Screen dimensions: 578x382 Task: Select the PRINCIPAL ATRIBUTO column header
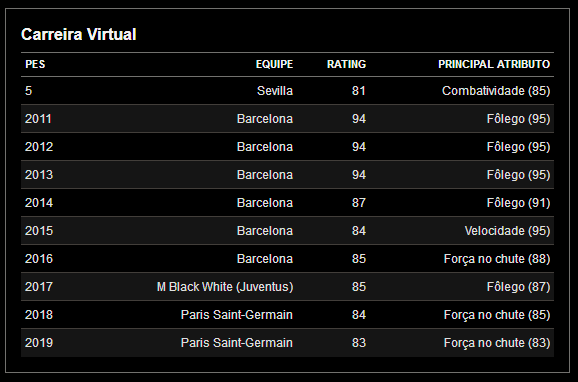pyautogui.click(x=494, y=64)
